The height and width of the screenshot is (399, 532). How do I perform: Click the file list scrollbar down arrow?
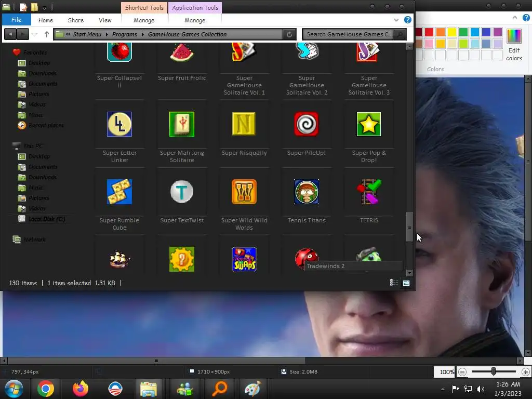(x=409, y=273)
